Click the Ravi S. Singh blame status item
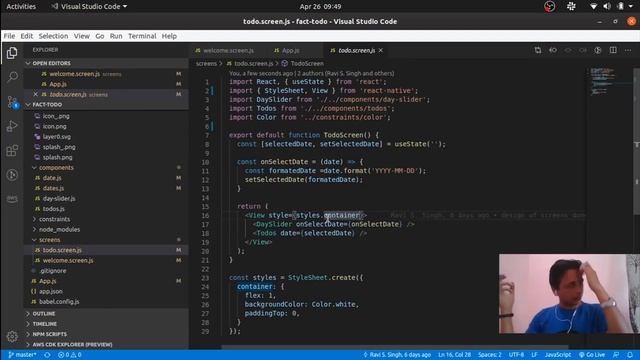Screen dimensions: 640x360 pyautogui.click(x=397, y=355)
